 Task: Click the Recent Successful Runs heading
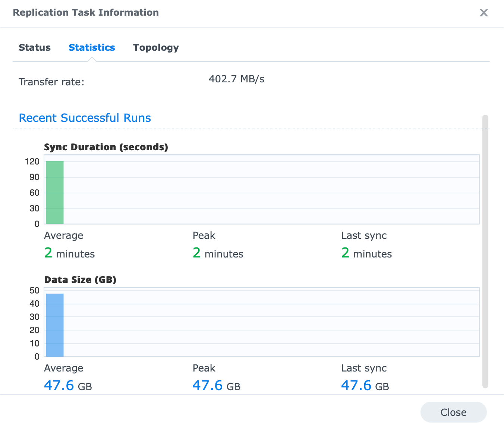(85, 118)
